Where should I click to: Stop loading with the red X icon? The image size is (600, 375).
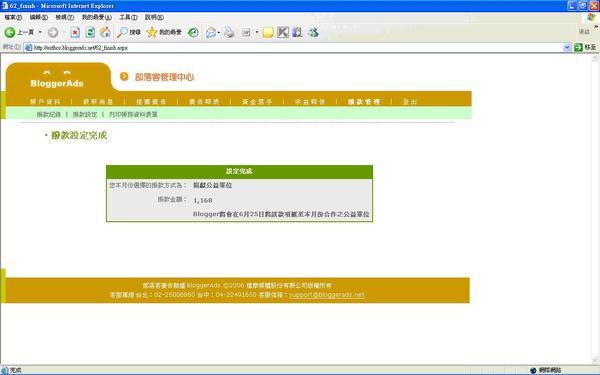(x=75, y=33)
